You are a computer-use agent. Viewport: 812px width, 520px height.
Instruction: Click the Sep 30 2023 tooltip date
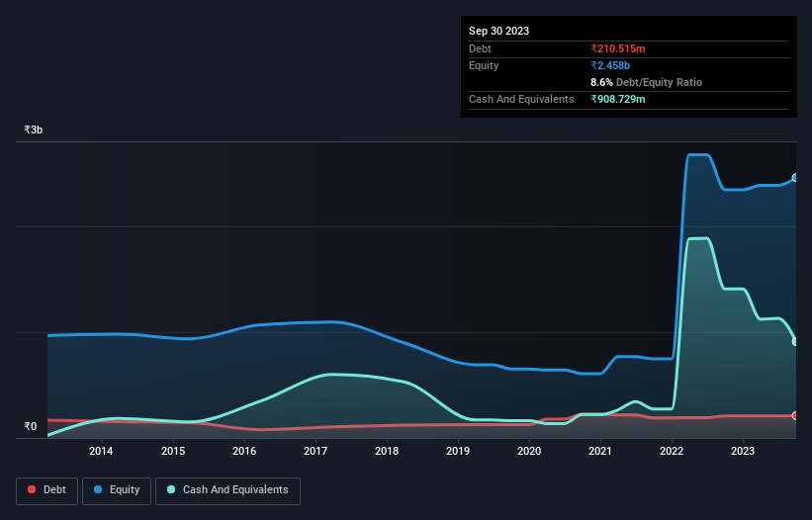tap(498, 31)
